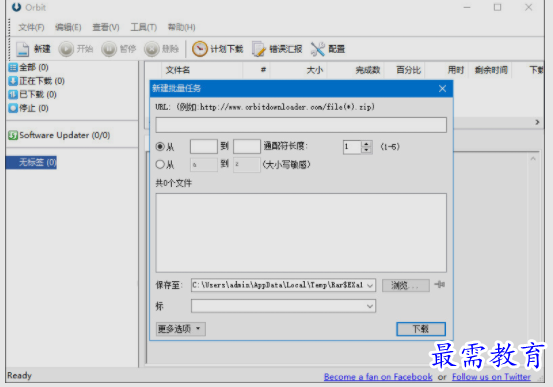
Task: Open 编辑(E) menu
Action: click(68, 27)
